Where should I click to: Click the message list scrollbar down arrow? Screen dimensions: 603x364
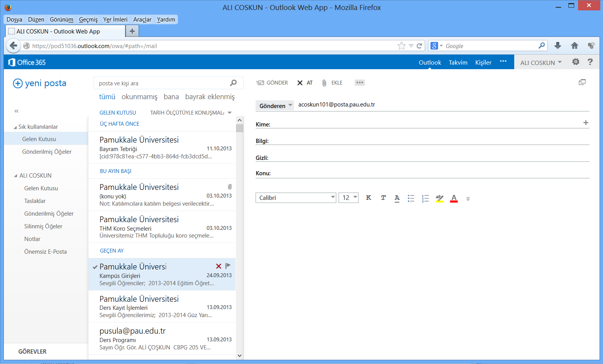[x=240, y=356]
